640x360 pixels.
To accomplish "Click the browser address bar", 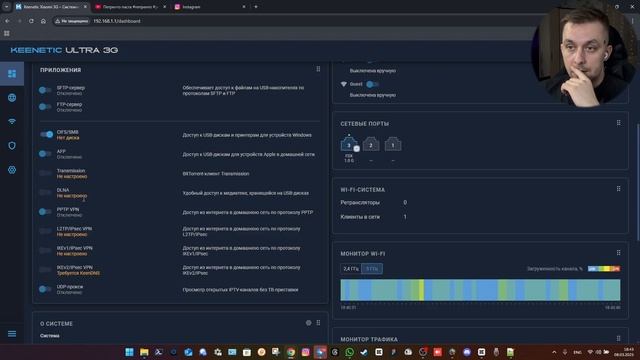I will [286, 21].
